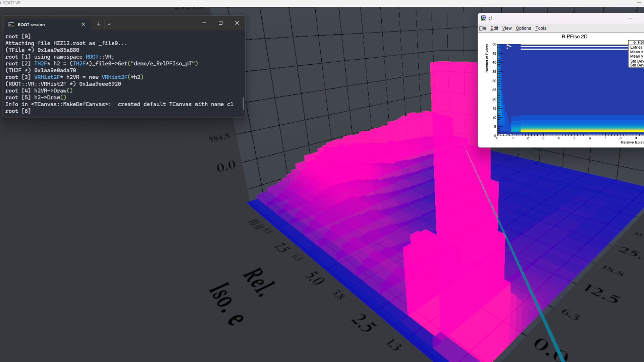The height and width of the screenshot is (362, 644).
Task: Click the terminal scrollbar thumb
Action: pyautogui.click(x=243, y=104)
